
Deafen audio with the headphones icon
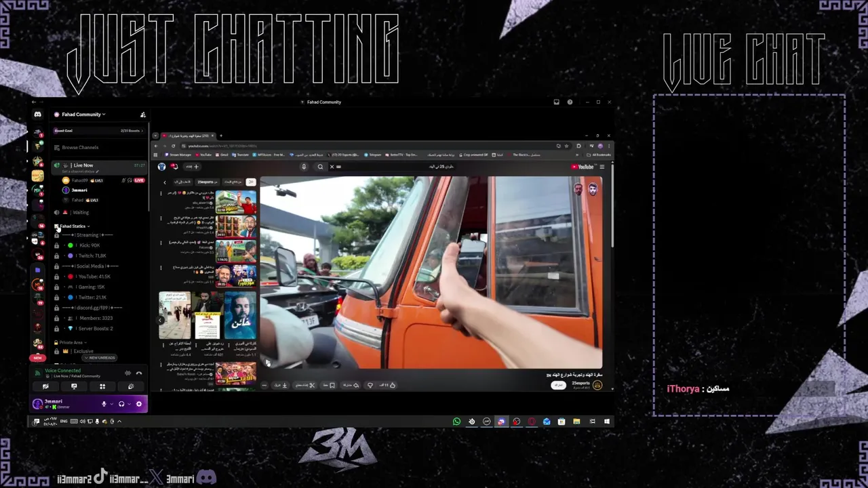pos(121,404)
